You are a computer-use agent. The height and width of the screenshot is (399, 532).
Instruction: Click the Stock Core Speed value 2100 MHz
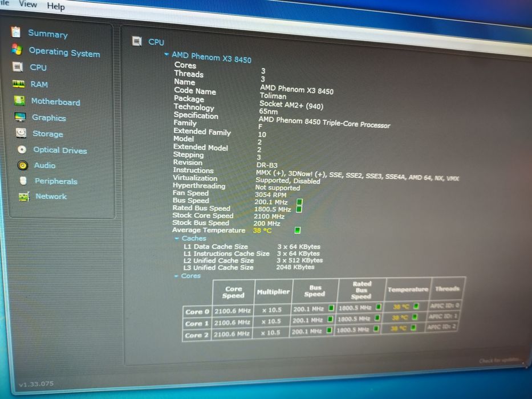[x=269, y=217]
